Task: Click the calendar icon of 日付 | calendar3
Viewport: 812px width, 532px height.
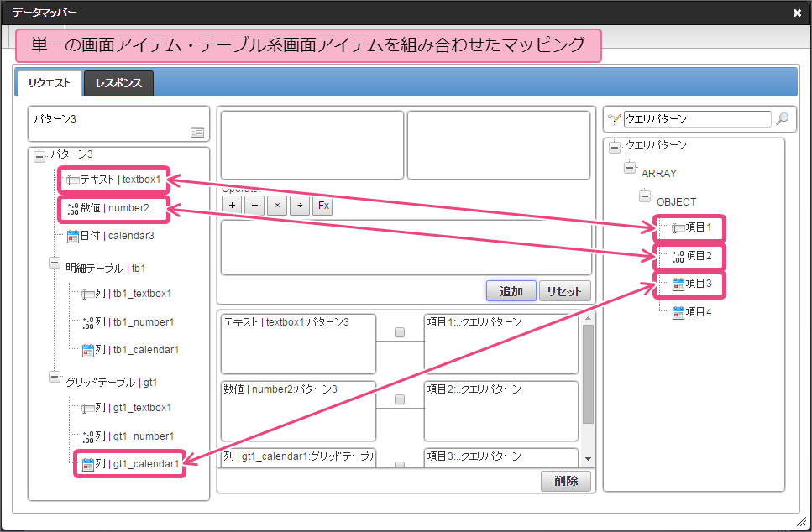Action: pos(73,236)
